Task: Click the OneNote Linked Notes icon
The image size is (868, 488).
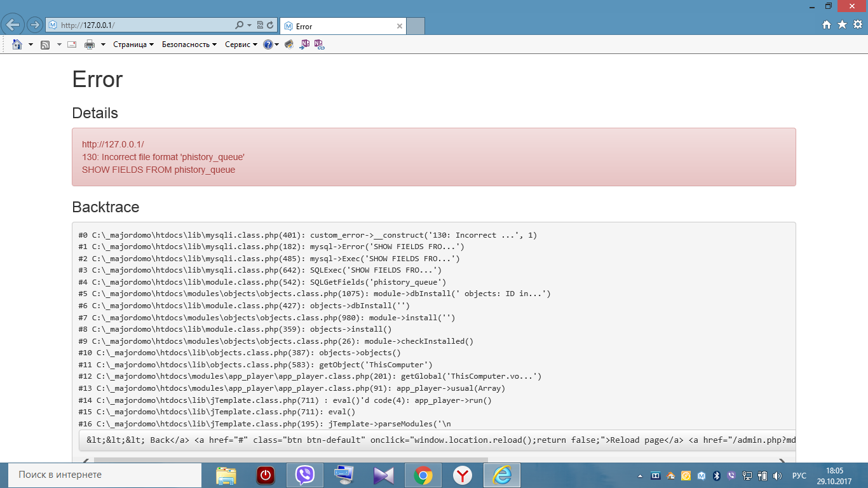Action: (x=318, y=44)
